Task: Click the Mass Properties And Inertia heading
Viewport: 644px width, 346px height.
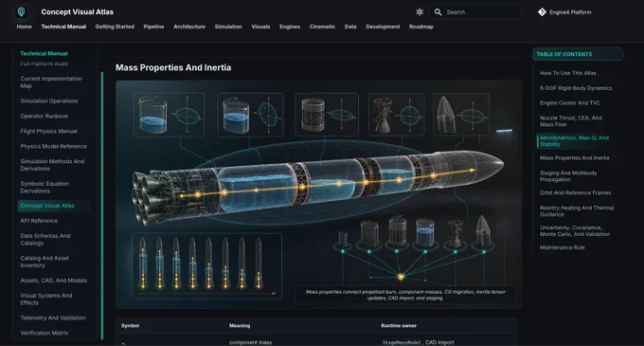Action: pos(173,67)
